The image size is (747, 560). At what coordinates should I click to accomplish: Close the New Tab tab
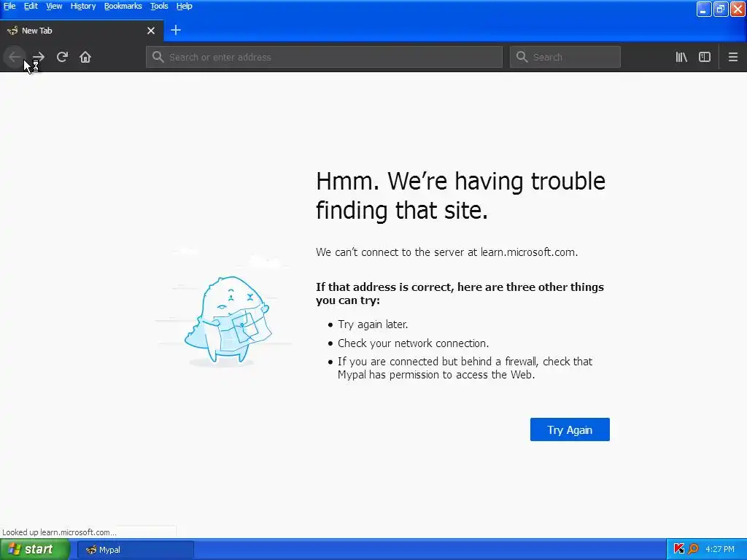click(x=151, y=31)
